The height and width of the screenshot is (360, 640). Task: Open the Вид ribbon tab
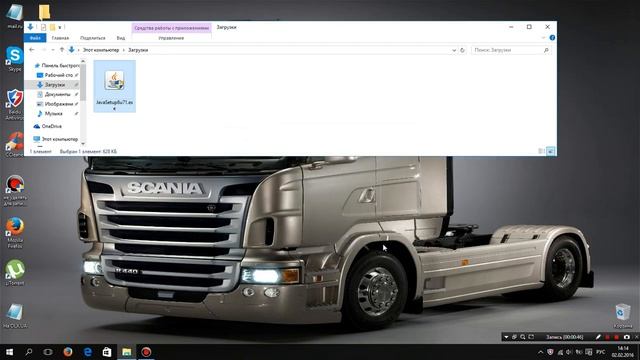click(121, 38)
